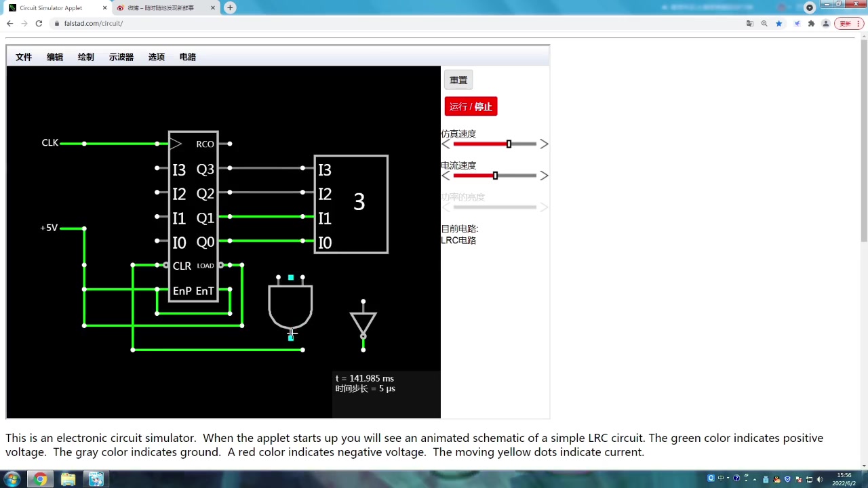
Task: Open browser extensions puzzle icon
Action: tap(811, 23)
